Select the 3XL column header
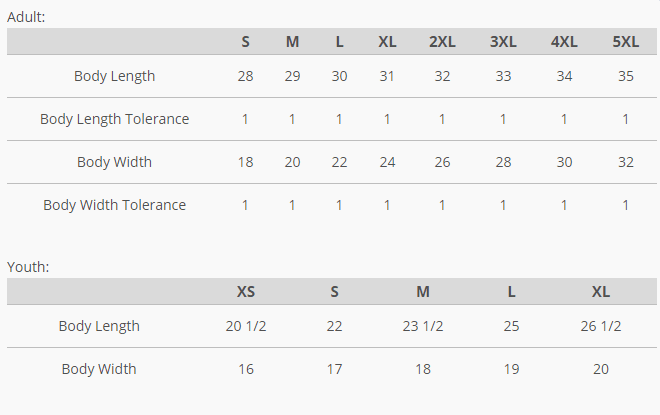 pyautogui.click(x=503, y=41)
